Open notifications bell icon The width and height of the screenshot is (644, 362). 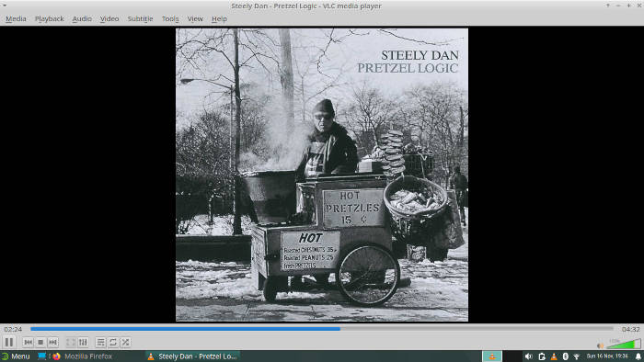coord(638,356)
